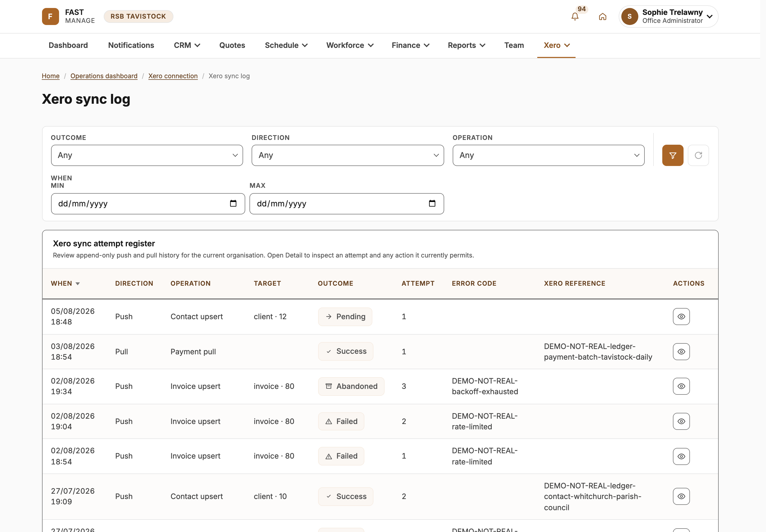Reset filters with the refresh icon
This screenshot has width=766, height=532.
pyautogui.click(x=698, y=155)
